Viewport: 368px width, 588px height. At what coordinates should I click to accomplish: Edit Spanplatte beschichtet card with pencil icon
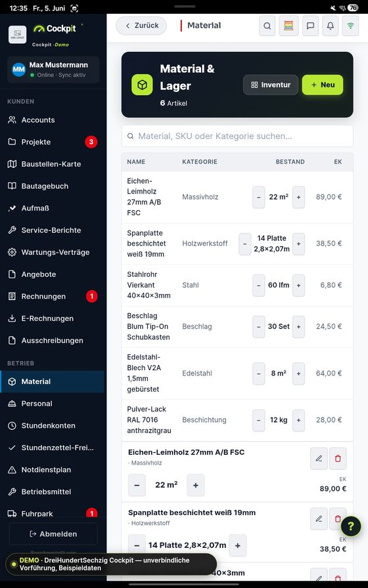click(x=319, y=519)
